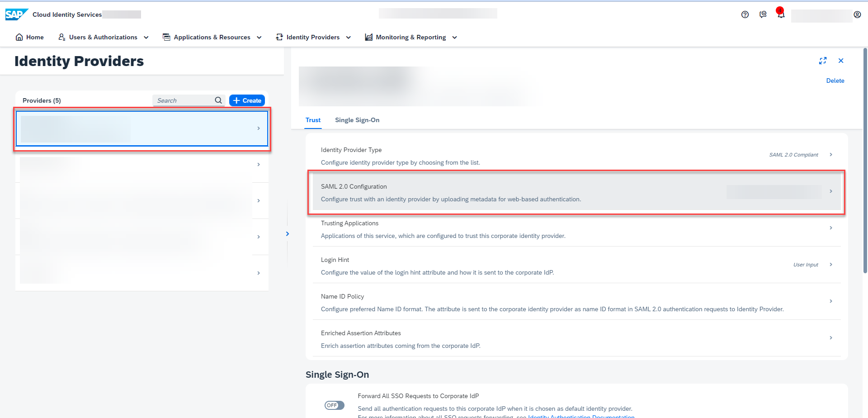Click the SAP logo
This screenshot has width=868, height=418.
(x=17, y=14)
